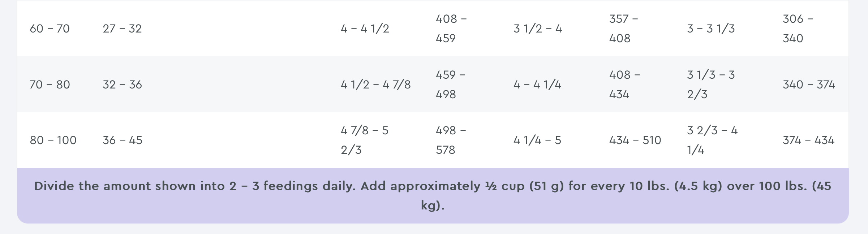Select the "340 – 374" grams cell

(x=809, y=84)
